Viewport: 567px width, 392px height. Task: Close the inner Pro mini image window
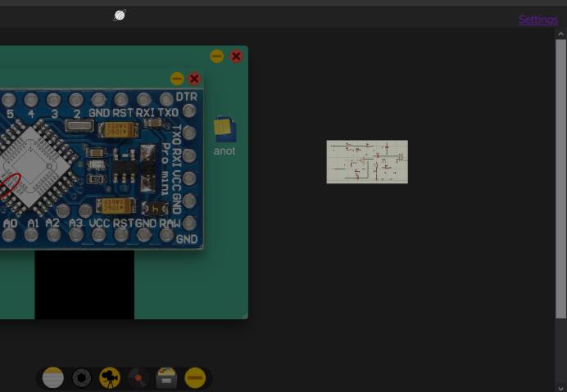(x=194, y=79)
